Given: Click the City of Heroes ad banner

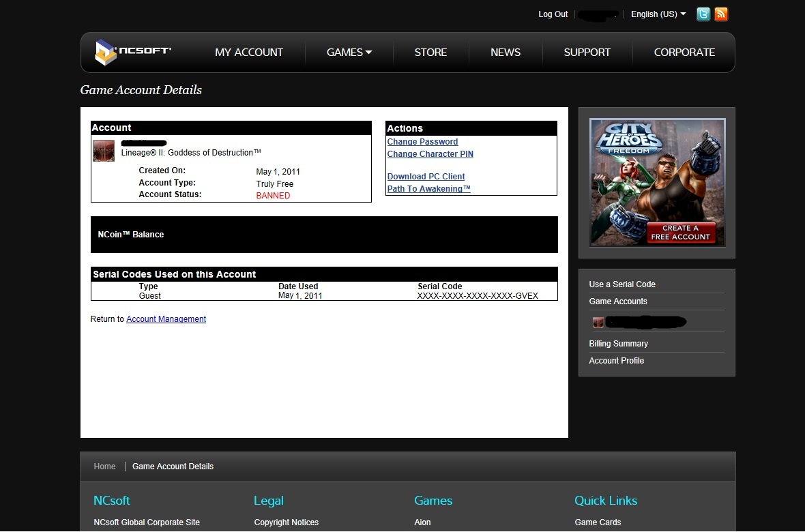Looking at the screenshot, I should pyautogui.click(x=657, y=182).
